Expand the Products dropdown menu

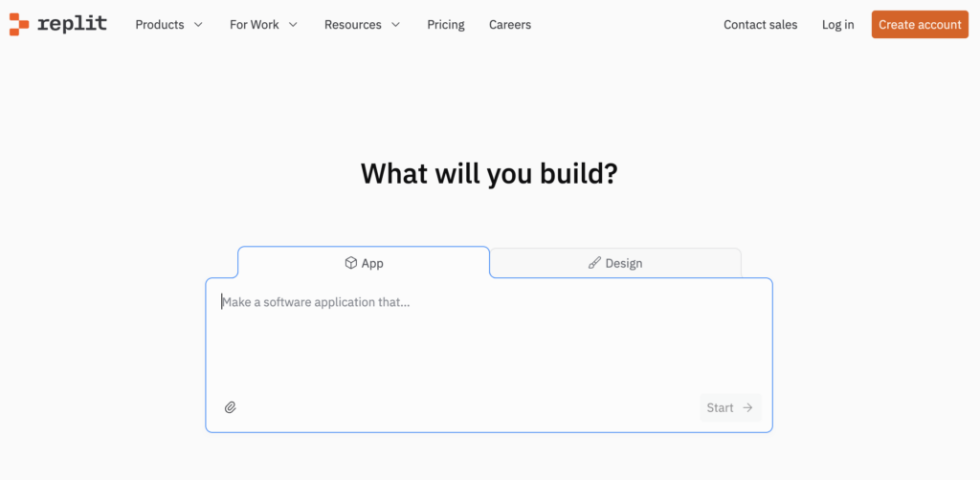click(198, 25)
